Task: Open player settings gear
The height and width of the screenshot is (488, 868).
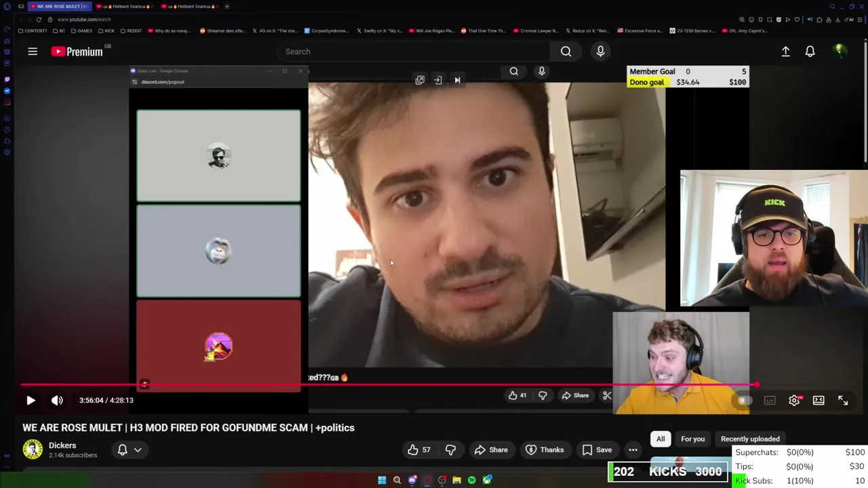Action: click(794, 401)
